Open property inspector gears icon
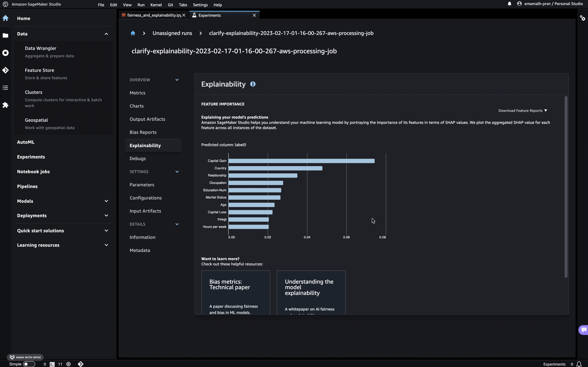Screen dimensions: 588x367 pos(582,18)
